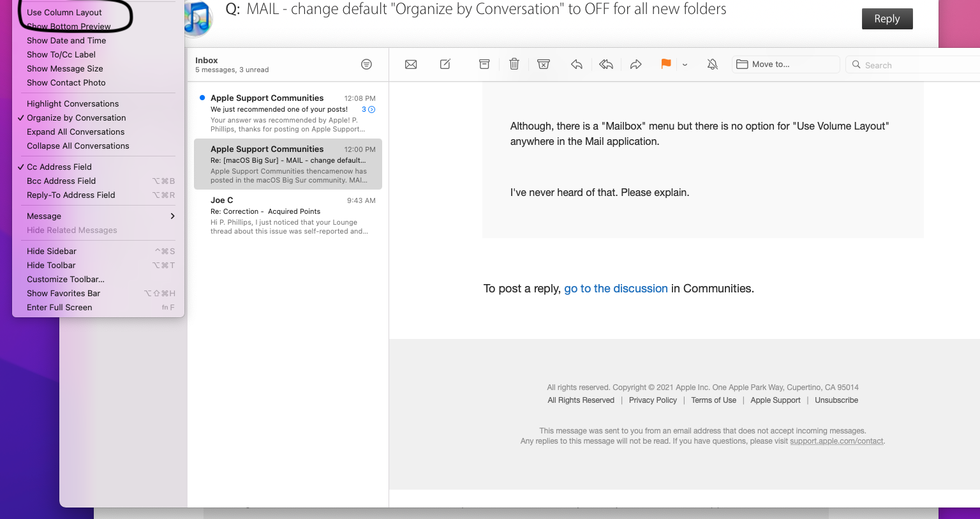The width and height of the screenshot is (980, 519).
Task: Open Customize Toolbar…
Action: (66, 279)
